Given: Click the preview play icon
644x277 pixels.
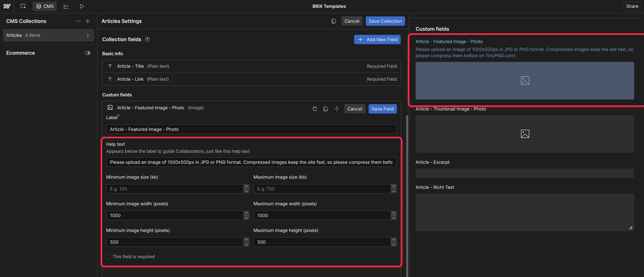Looking at the screenshot, I should 82,6.
